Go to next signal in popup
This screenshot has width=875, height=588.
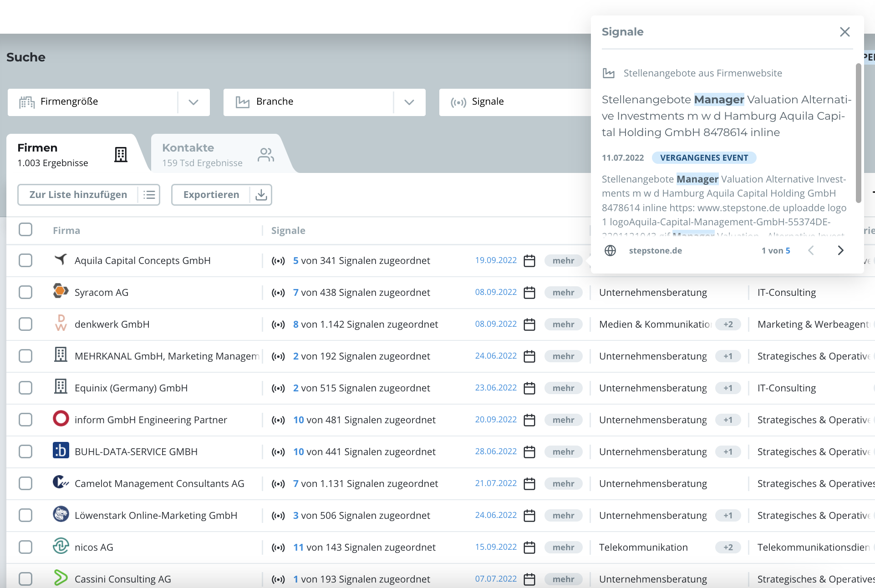pyautogui.click(x=840, y=250)
